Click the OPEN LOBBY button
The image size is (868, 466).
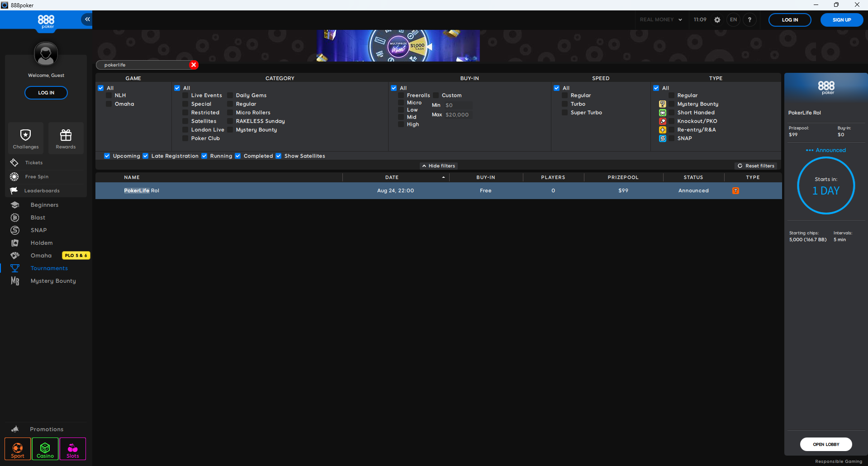pos(826,444)
